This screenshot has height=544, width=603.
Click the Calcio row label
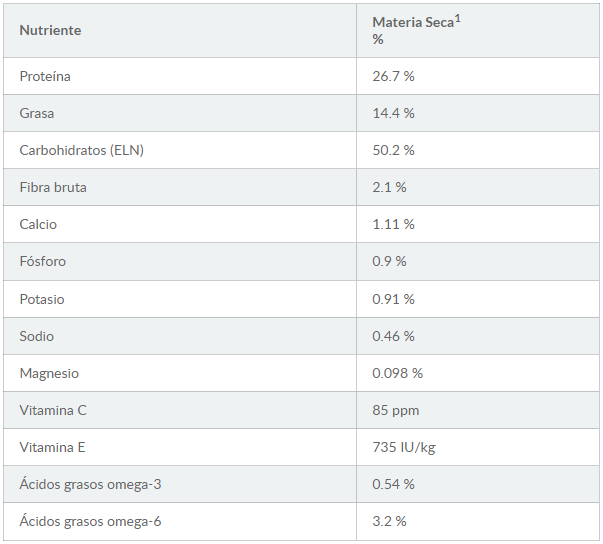(x=38, y=224)
